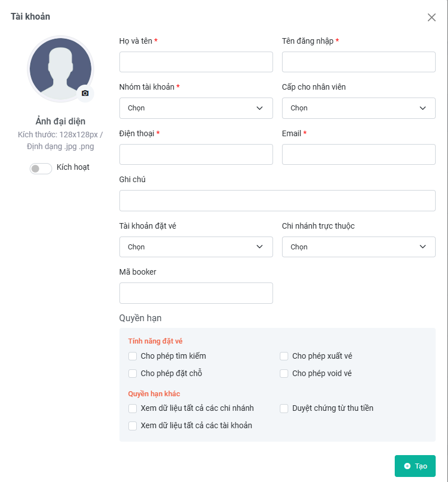Select the Email input field

tap(358, 154)
